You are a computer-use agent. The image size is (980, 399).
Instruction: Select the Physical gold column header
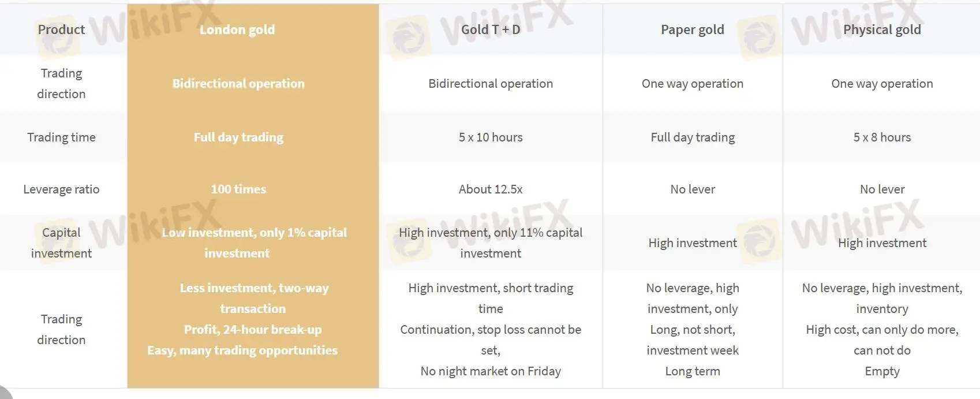point(882,30)
